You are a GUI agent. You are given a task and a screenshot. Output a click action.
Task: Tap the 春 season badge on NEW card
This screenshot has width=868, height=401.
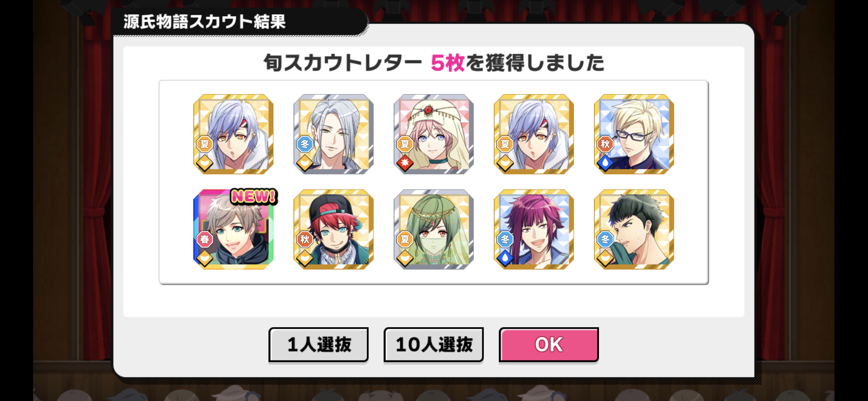coord(204,239)
